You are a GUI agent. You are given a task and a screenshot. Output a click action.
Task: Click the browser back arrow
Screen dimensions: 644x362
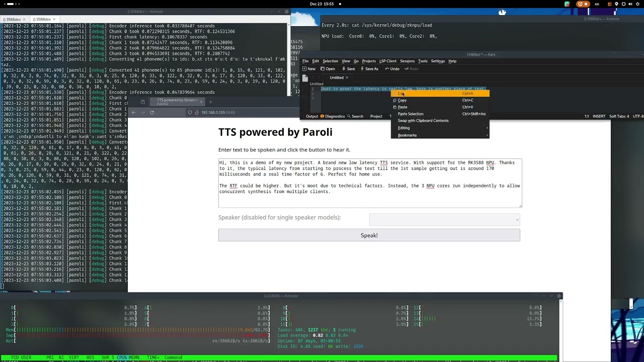tap(133, 113)
